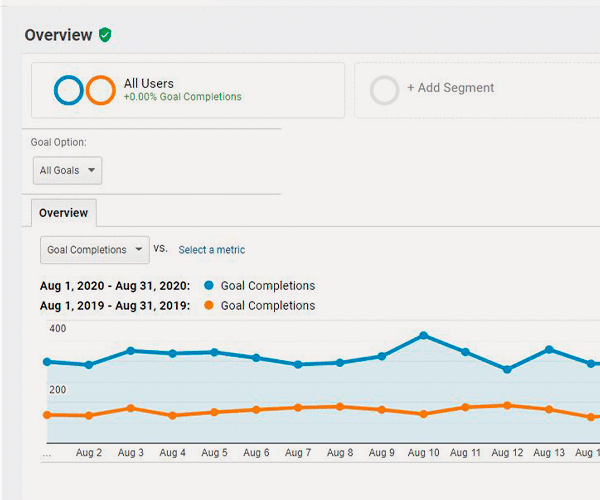Open the All Users segment card

click(x=188, y=90)
